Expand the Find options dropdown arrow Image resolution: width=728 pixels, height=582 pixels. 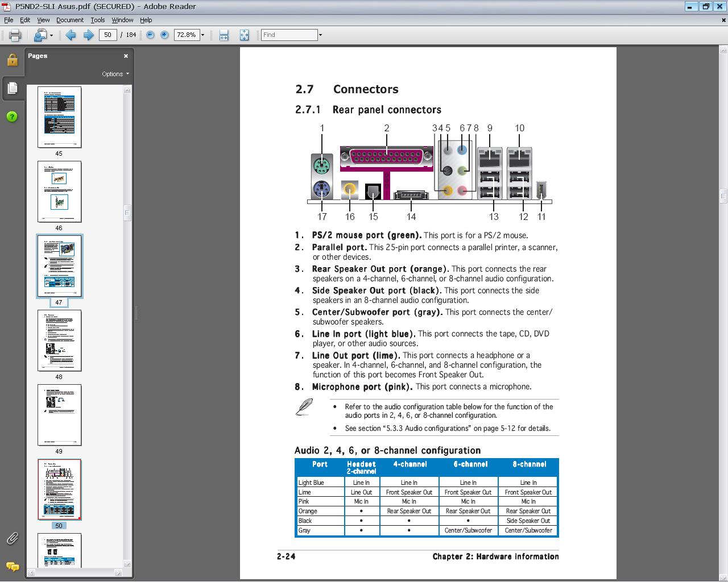tap(320, 35)
